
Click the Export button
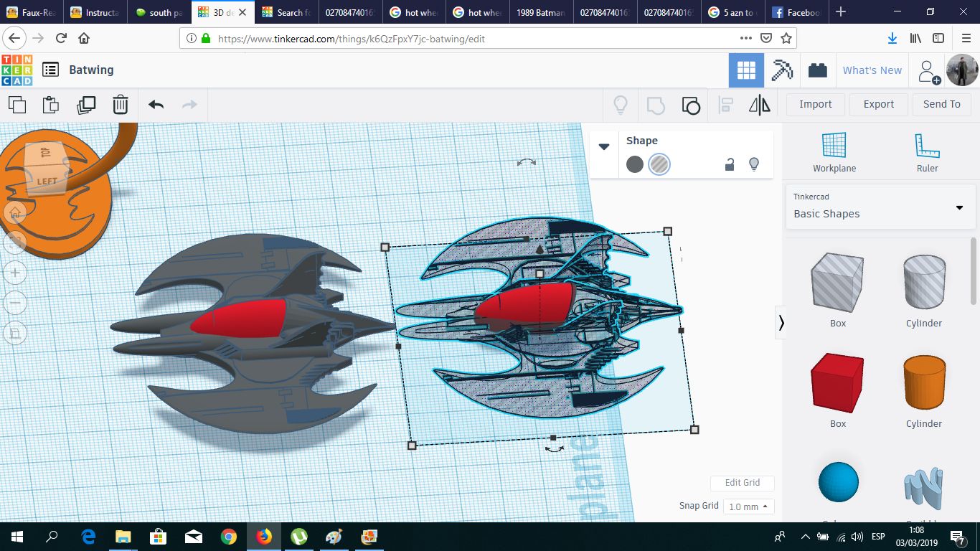click(x=878, y=104)
